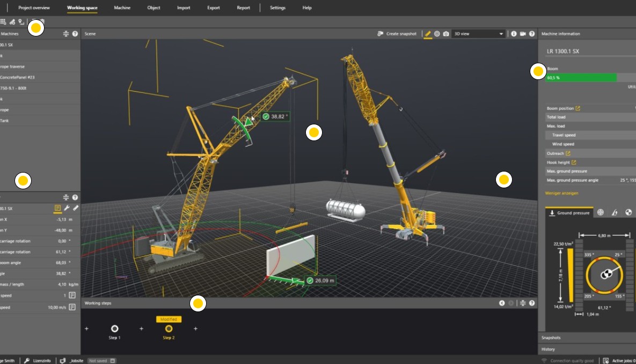Open the wrench settings tab in properties panel
The image size is (636, 364).
point(67,208)
